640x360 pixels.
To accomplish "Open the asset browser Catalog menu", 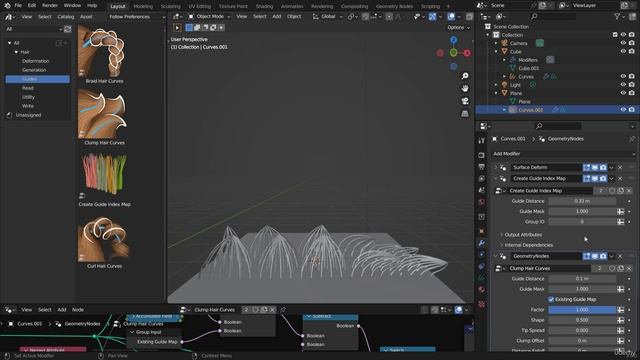I will tap(66, 17).
